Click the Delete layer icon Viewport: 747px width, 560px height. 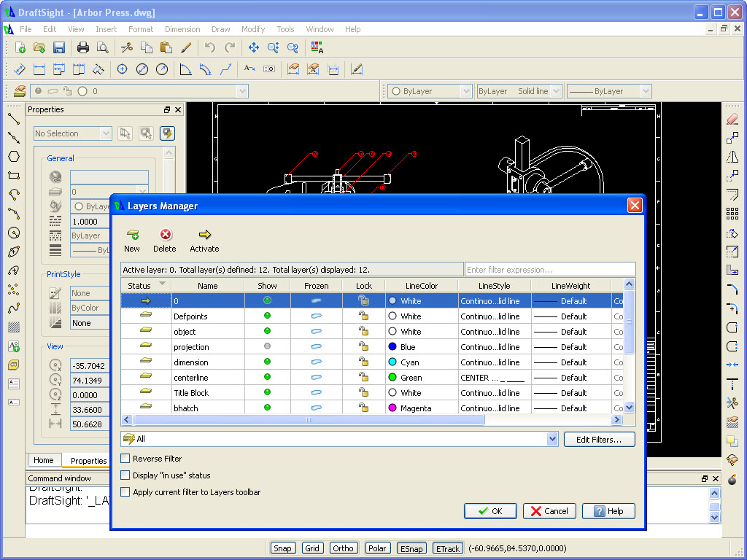click(x=165, y=235)
